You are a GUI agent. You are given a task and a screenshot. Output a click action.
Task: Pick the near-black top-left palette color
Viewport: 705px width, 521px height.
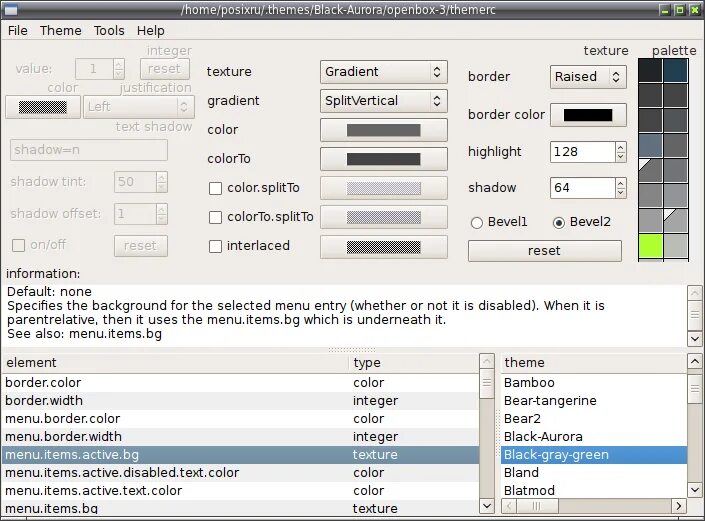tap(650, 71)
